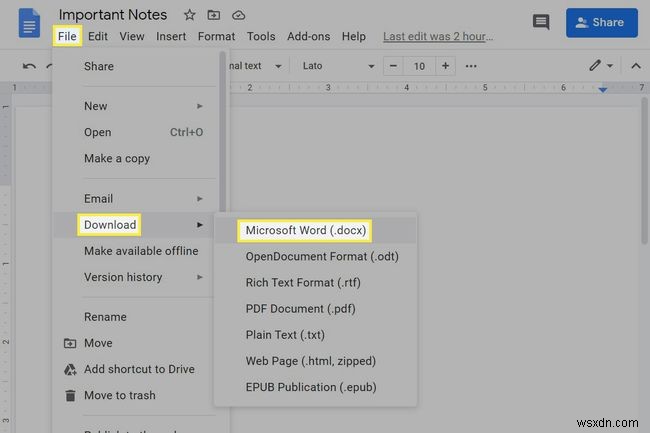Open the Add-ons menu
Image resolution: width=650 pixels, height=433 pixels.
point(308,36)
